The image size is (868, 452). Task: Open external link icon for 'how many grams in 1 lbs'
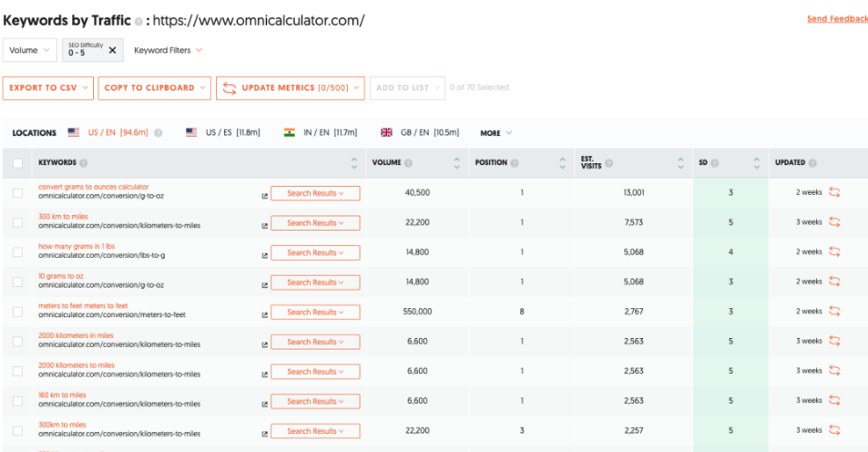coord(265,256)
